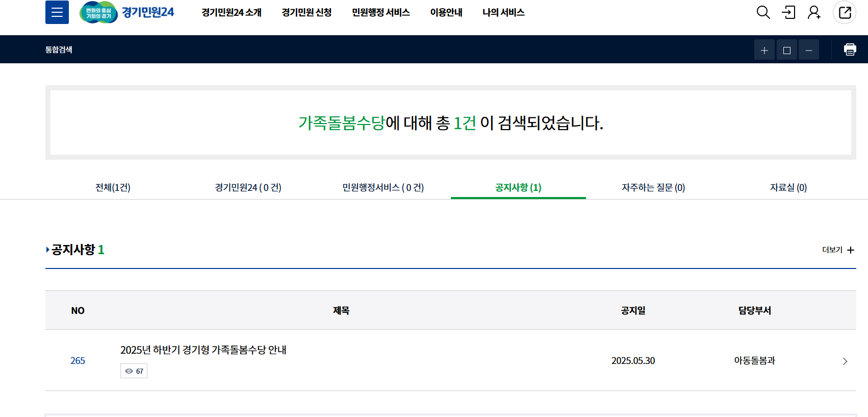Click the 통합검색 breadcrumb title
The height and width of the screenshot is (417, 868).
click(59, 50)
